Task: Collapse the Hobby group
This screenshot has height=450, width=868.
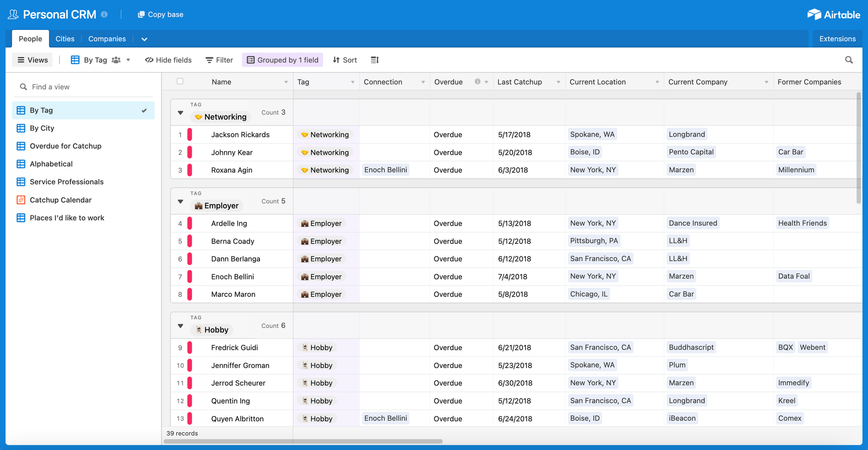Action: pyautogui.click(x=181, y=326)
